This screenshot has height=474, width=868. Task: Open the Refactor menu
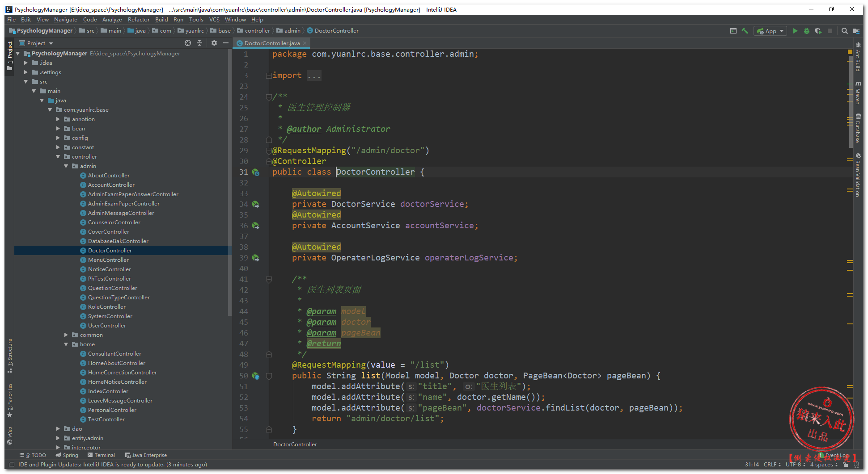[139, 20]
